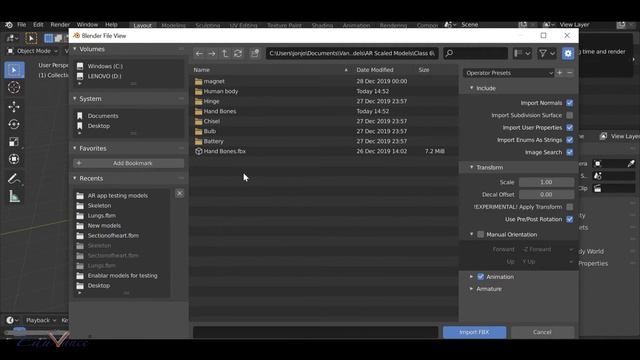Toggle Import Enums As Strings checkbox
This screenshot has height=360, width=640.
point(569,140)
